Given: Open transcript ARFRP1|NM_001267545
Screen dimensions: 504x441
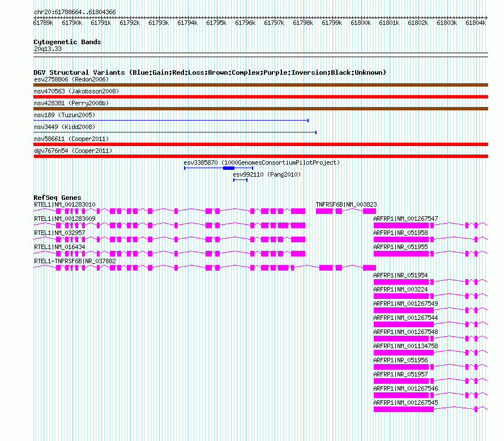Looking at the screenshot, I should coord(405,403).
